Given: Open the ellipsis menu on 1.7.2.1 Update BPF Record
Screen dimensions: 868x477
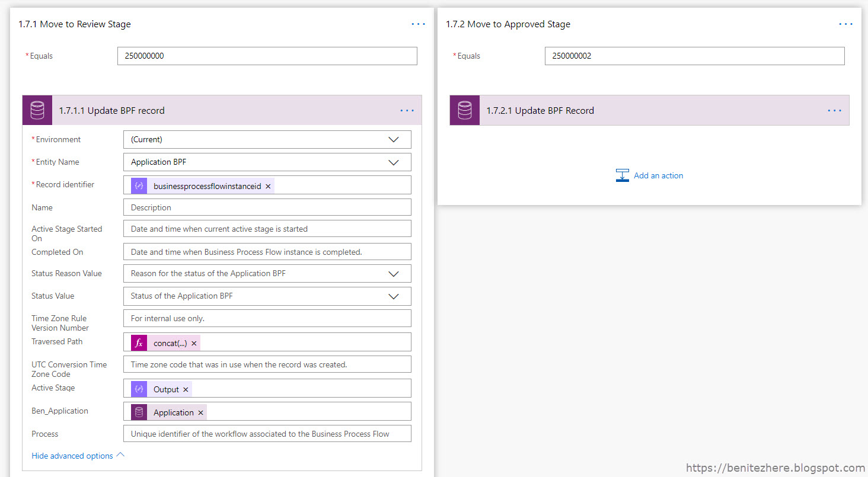Looking at the screenshot, I should click(x=834, y=110).
